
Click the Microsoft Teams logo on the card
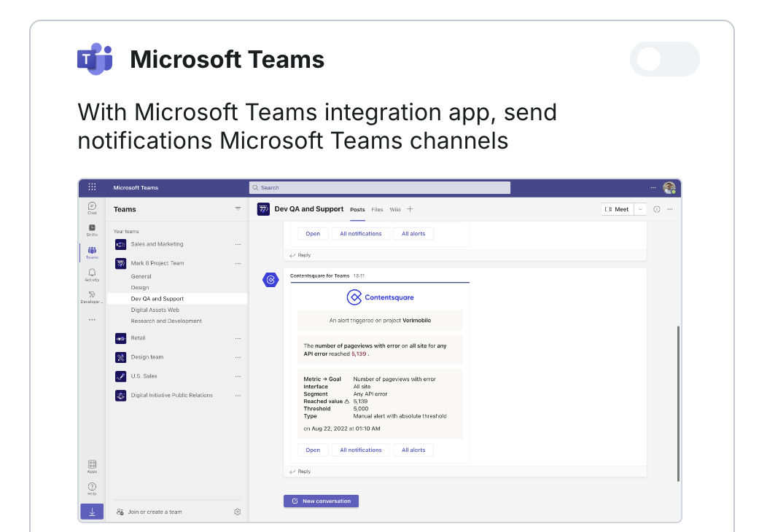click(x=95, y=59)
